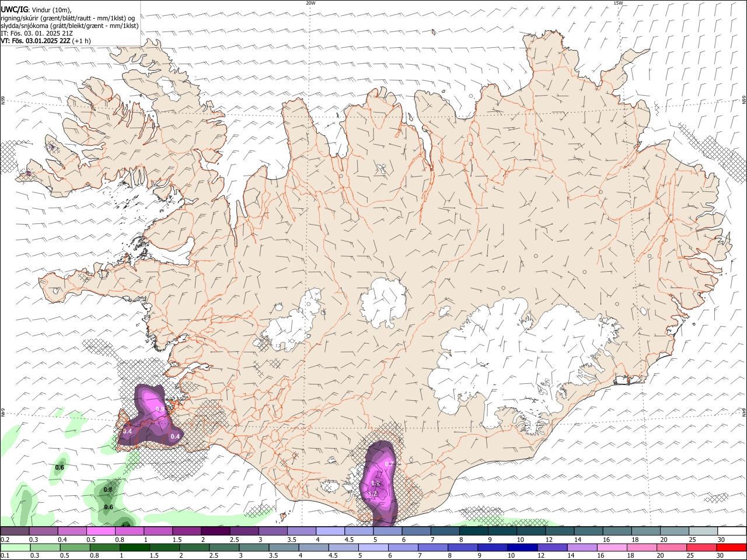Click the 0.2–0.3 swatch in the upper legend row

[x=15, y=531]
